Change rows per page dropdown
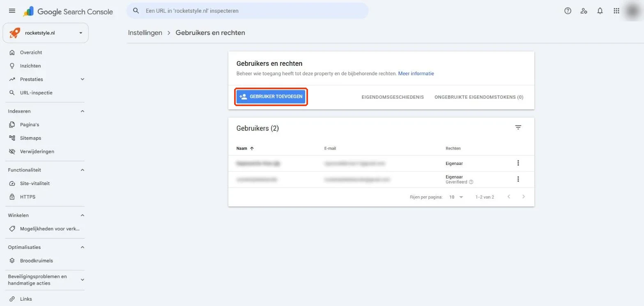Image resolution: width=644 pixels, height=306 pixels. (x=456, y=197)
